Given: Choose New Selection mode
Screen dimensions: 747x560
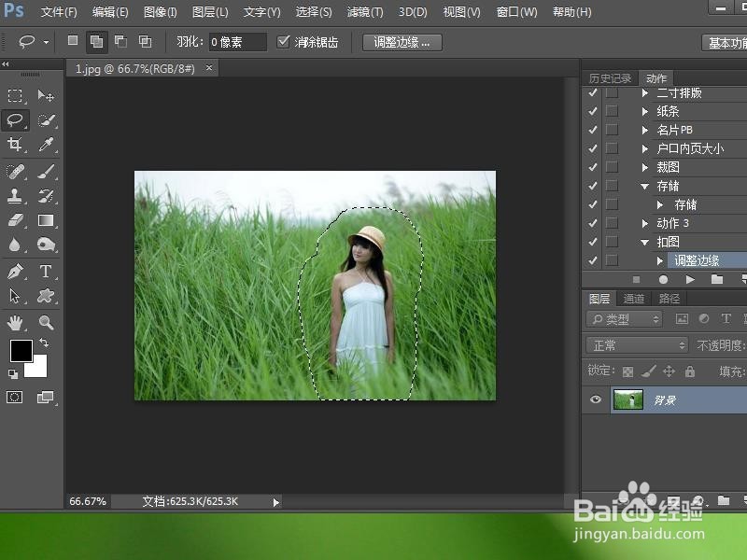Looking at the screenshot, I should [73, 41].
